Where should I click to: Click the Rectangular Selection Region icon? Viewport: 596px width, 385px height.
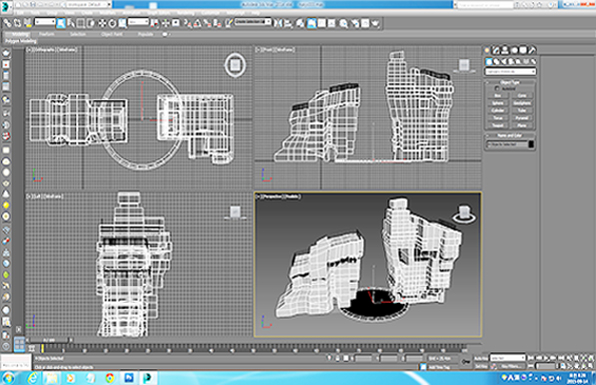click(x=81, y=23)
